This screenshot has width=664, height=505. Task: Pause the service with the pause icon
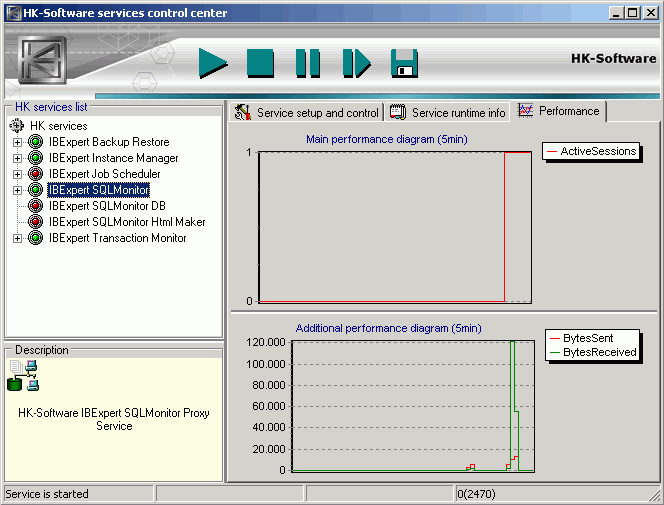(308, 63)
